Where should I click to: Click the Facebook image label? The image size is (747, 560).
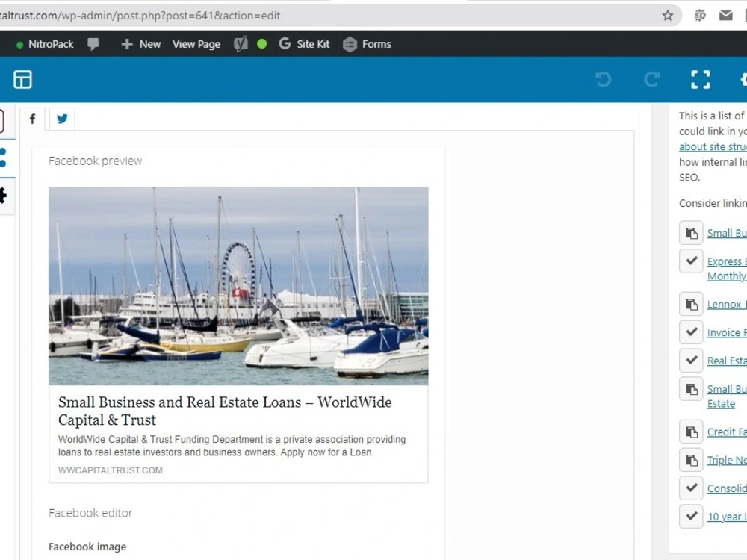87,547
